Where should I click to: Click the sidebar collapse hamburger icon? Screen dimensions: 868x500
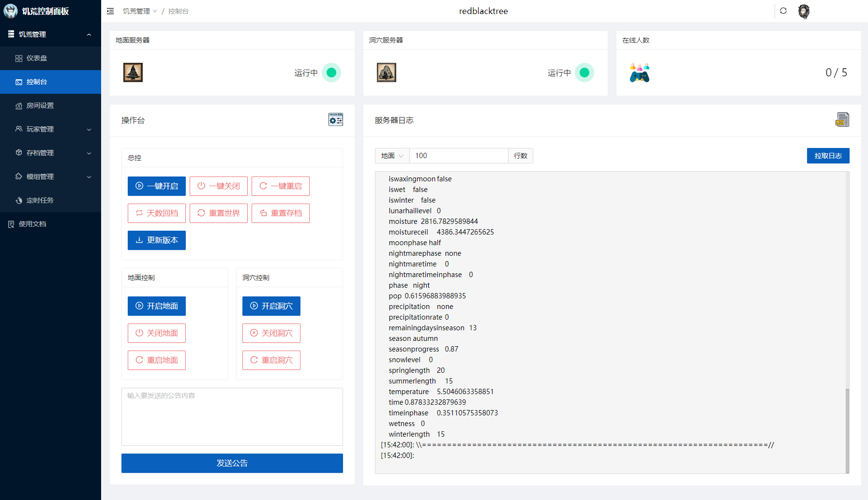[110, 11]
